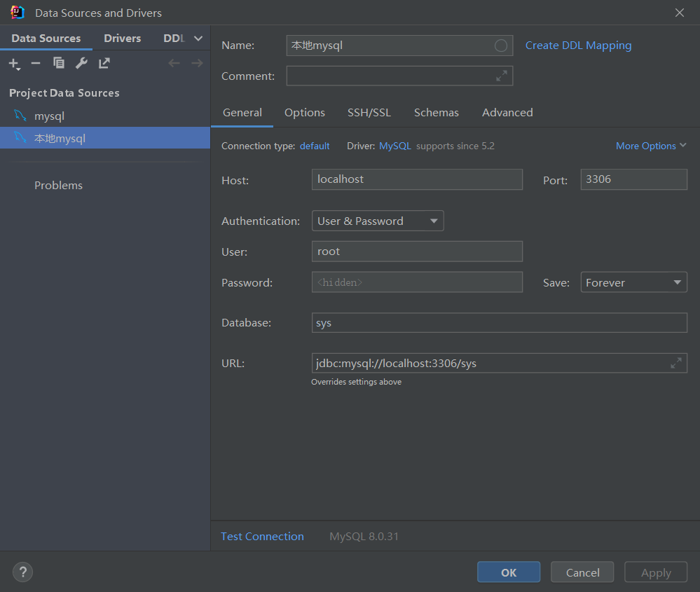The image size is (700, 592).
Task: Click the color circle in Name field
Action: (501, 46)
